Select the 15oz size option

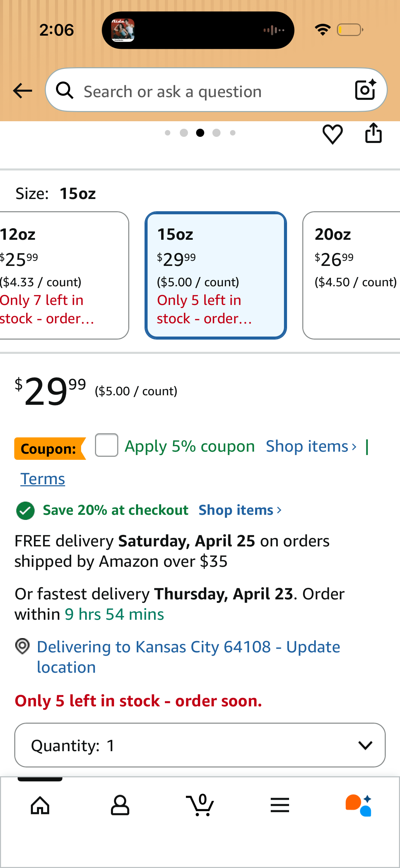click(x=216, y=275)
